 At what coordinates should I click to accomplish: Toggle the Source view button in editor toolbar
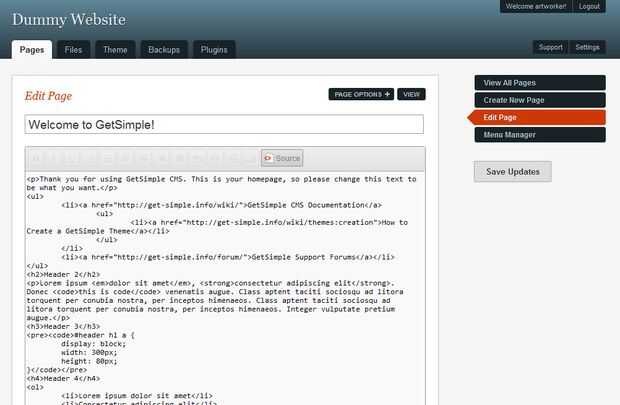282,158
